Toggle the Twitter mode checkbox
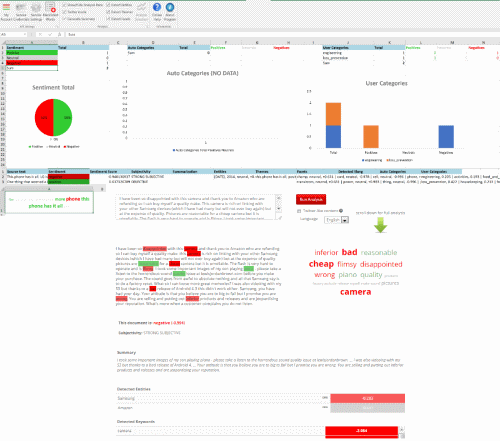 coord(64,12)
